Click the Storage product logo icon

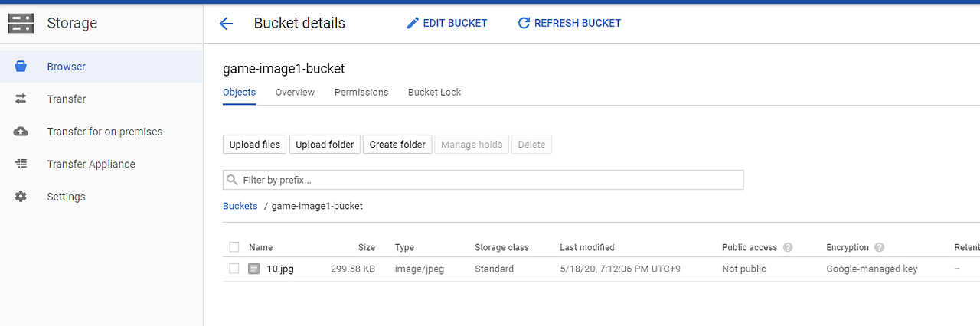(21, 23)
